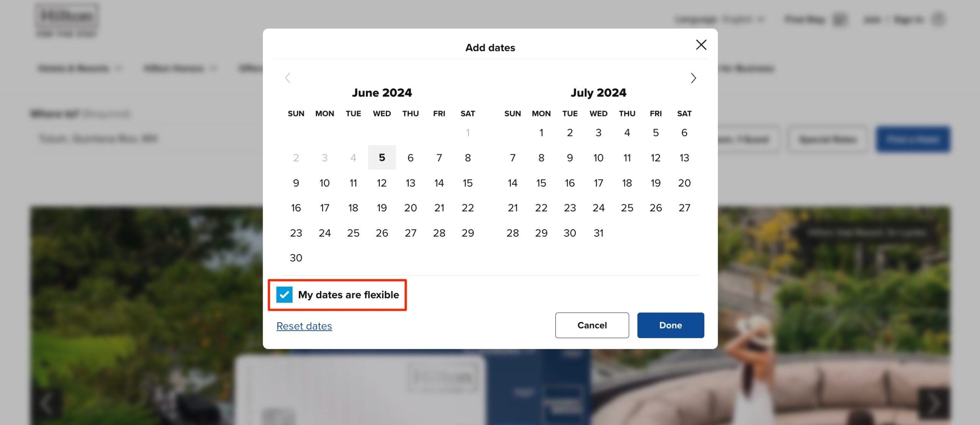This screenshot has width=980, height=425.
Task: Click the Reset dates link
Action: [304, 326]
